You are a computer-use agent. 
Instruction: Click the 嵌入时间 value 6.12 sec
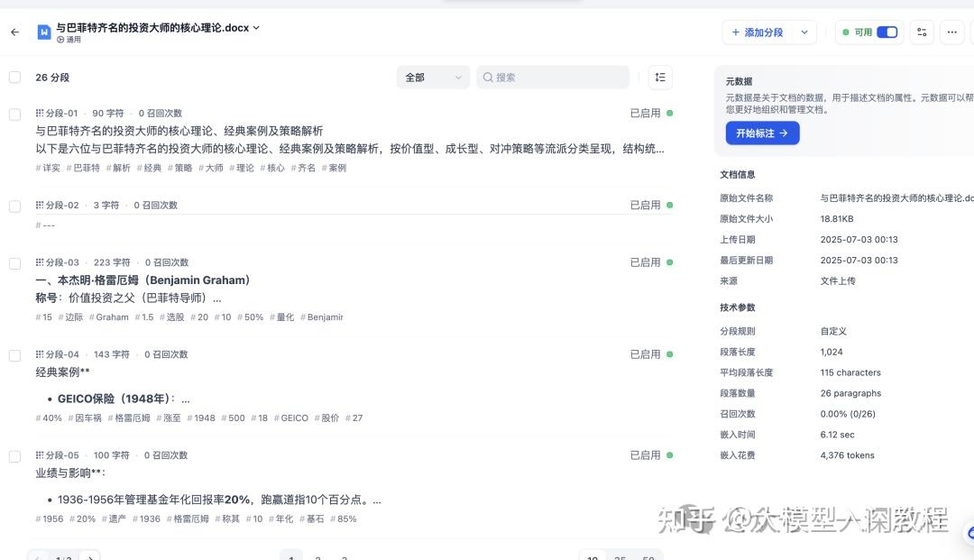click(x=837, y=435)
